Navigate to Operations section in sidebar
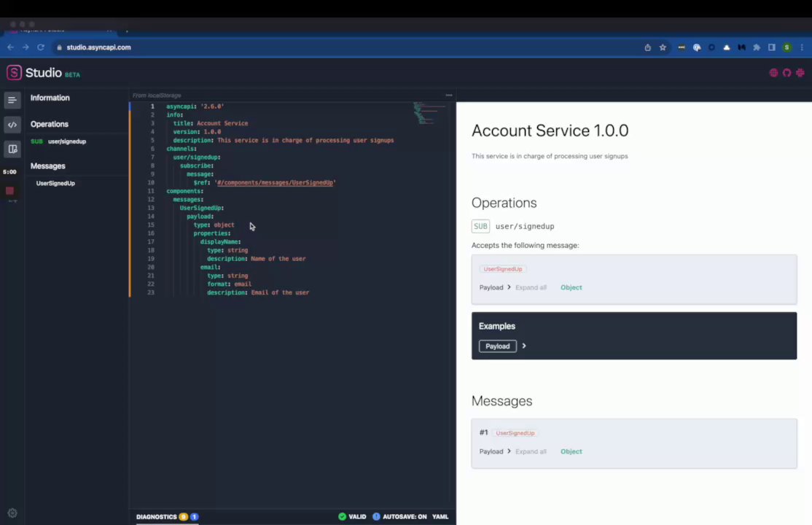Viewport: 812px width, 525px height. (49, 125)
